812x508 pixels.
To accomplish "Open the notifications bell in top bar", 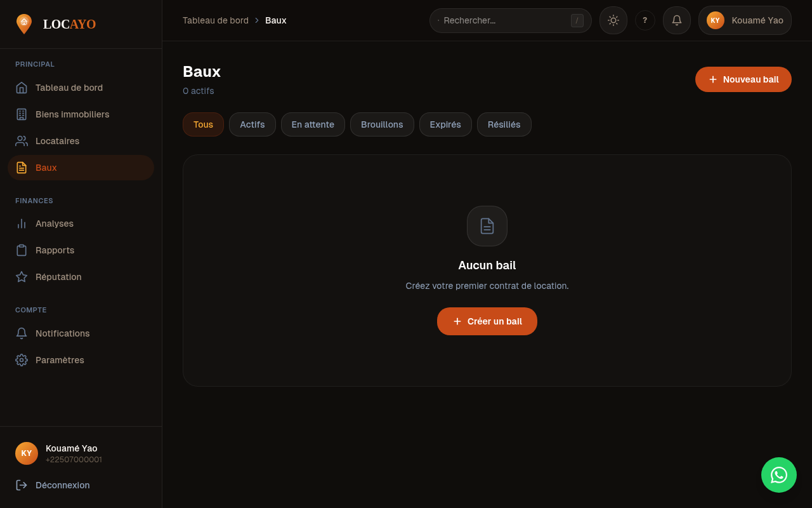I will click(676, 20).
